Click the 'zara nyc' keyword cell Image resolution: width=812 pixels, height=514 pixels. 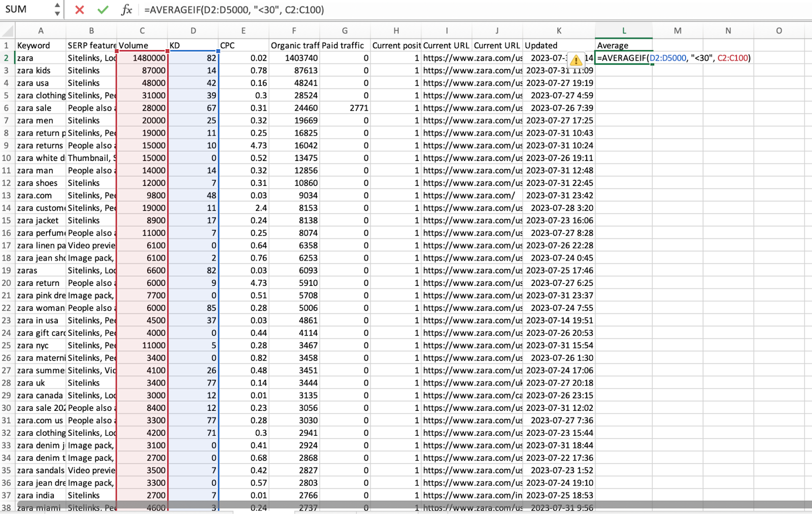41,345
